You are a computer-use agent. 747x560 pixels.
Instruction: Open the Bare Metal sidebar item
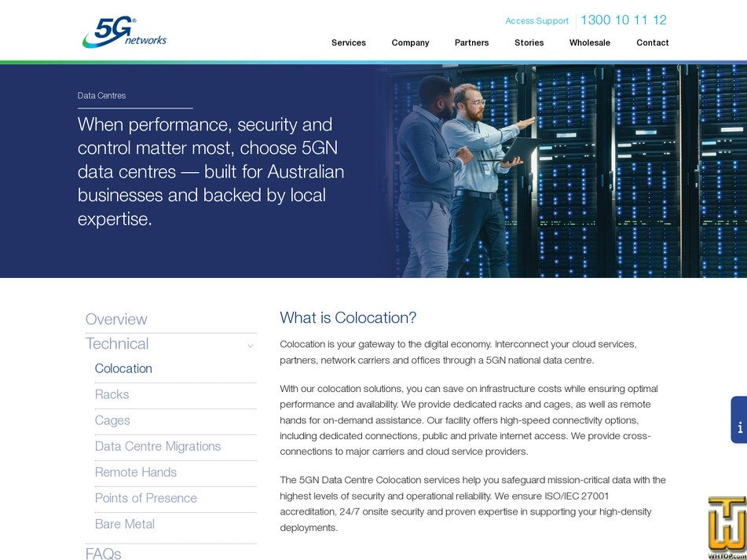[125, 524]
